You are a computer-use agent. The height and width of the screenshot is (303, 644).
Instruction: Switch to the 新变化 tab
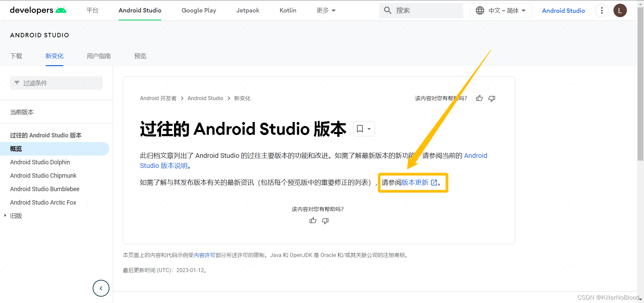(x=54, y=56)
